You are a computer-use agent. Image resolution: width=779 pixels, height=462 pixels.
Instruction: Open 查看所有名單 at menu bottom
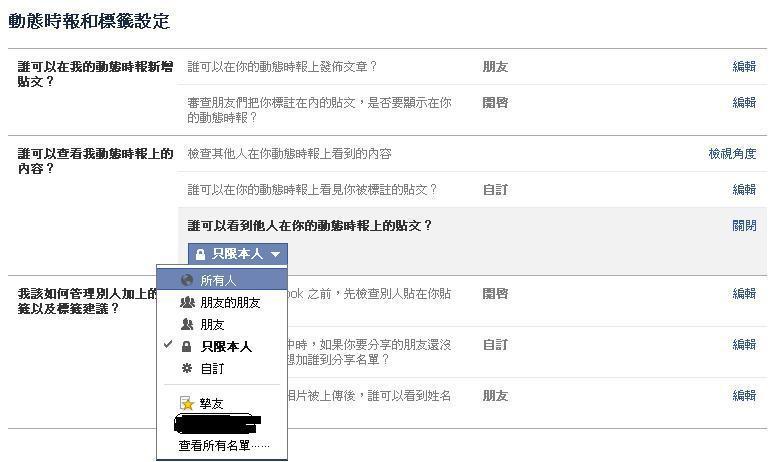click(224, 446)
